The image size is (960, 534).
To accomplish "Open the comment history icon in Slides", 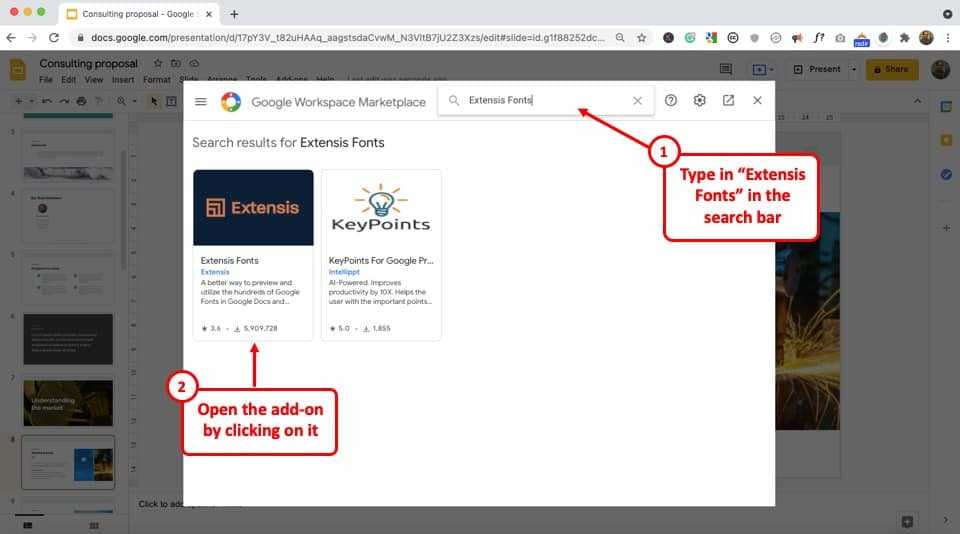I will coord(726,69).
